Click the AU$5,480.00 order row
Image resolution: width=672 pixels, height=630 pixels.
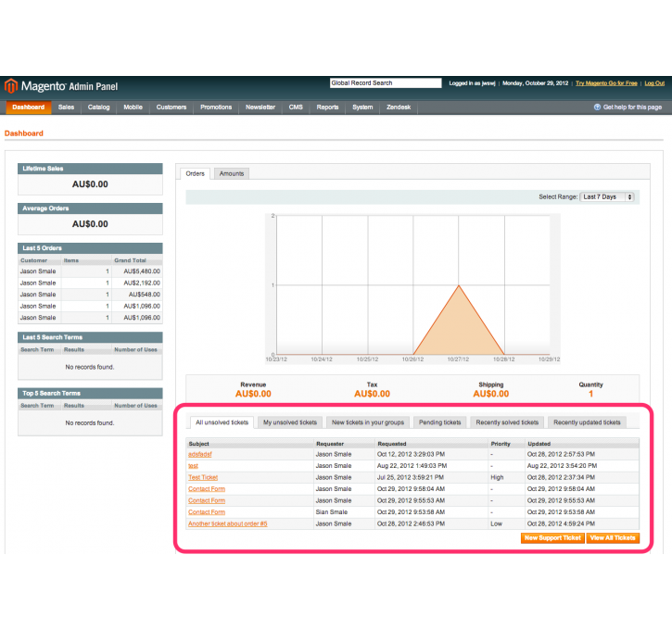point(90,271)
